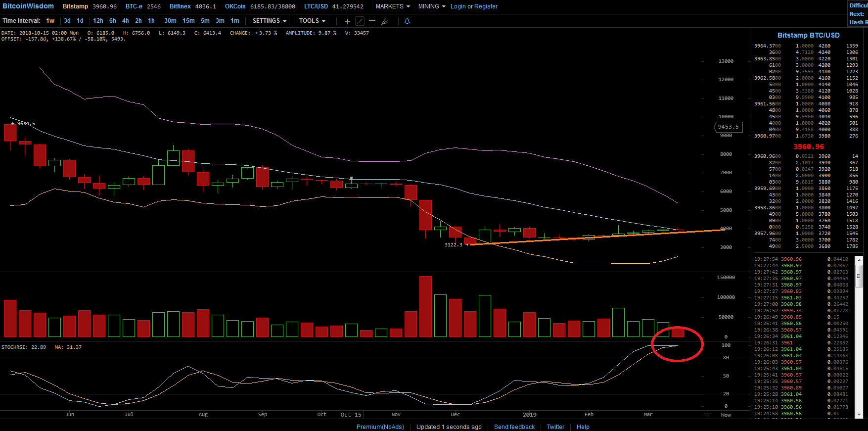Screen dimensions: 868x431
Task: Click the Login link
Action: pyautogui.click(x=458, y=6)
